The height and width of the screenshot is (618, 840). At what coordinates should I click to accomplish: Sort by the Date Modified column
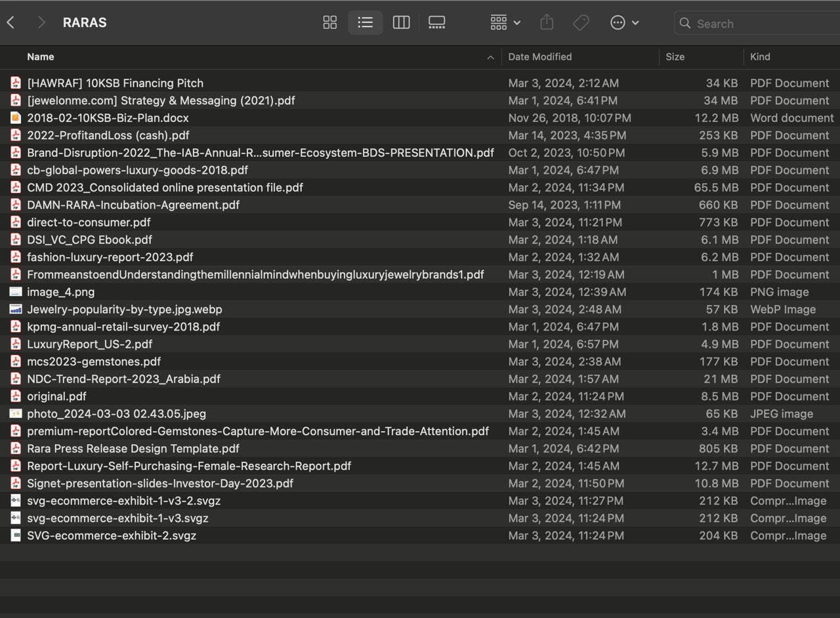539,57
